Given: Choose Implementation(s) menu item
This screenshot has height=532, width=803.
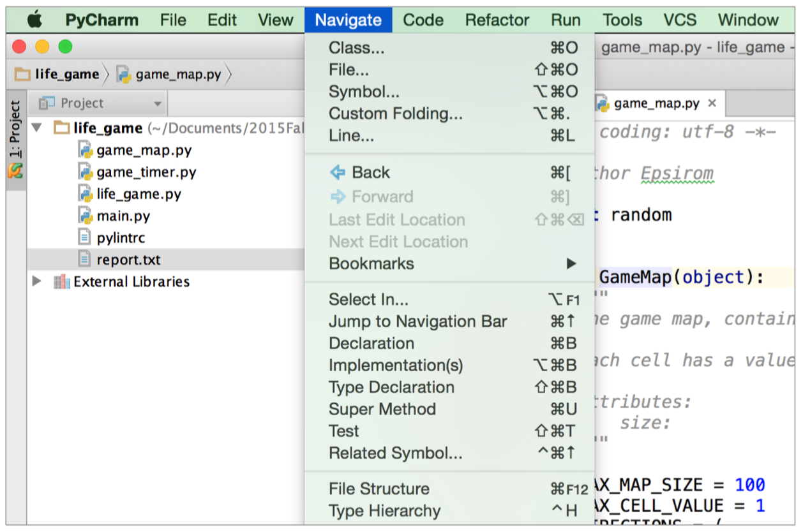Looking at the screenshot, I should coord(449,365).
